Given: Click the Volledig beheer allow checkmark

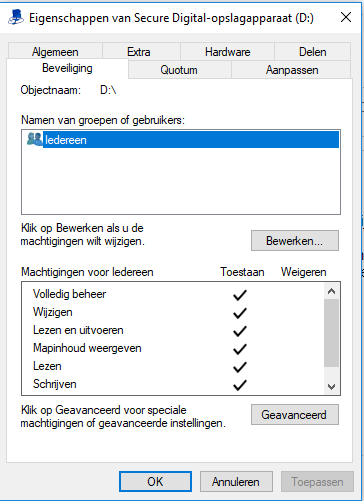Looking at the screenshot, I should click(x=240, y=295).
